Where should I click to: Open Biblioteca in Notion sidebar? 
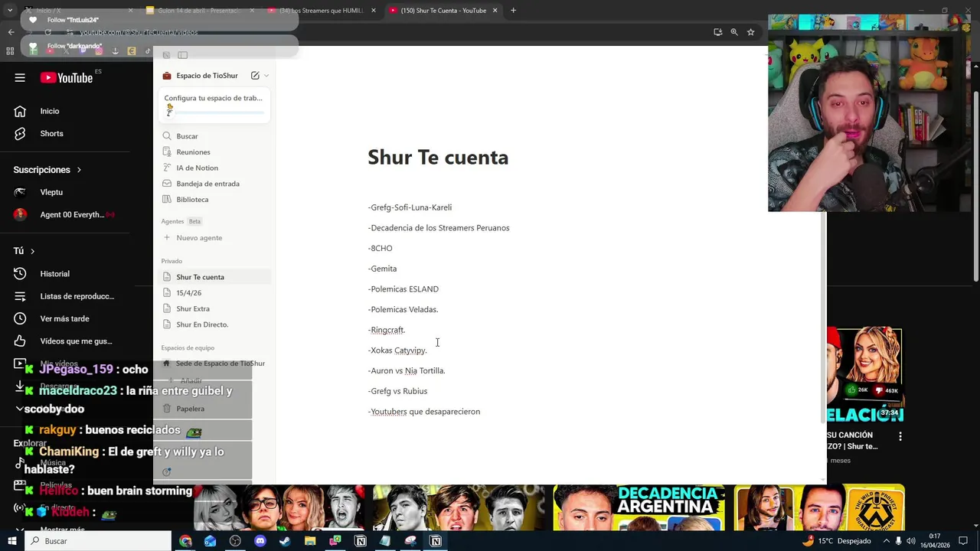coord(214,199)
